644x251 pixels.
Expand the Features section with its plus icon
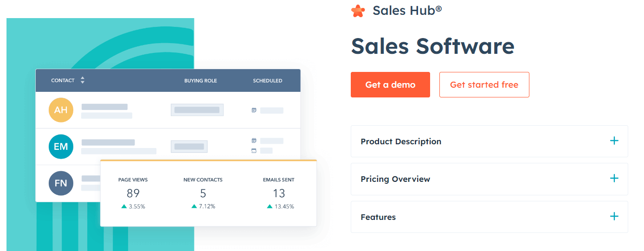coord(614,216)
